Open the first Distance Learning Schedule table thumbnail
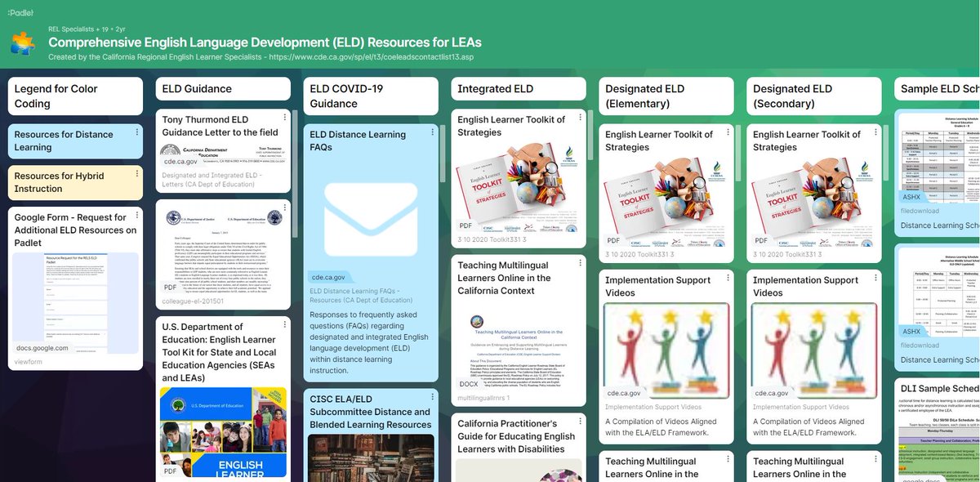Image resolution: width=980 pixels, height=482 pixels. click(x=939, y=158)
